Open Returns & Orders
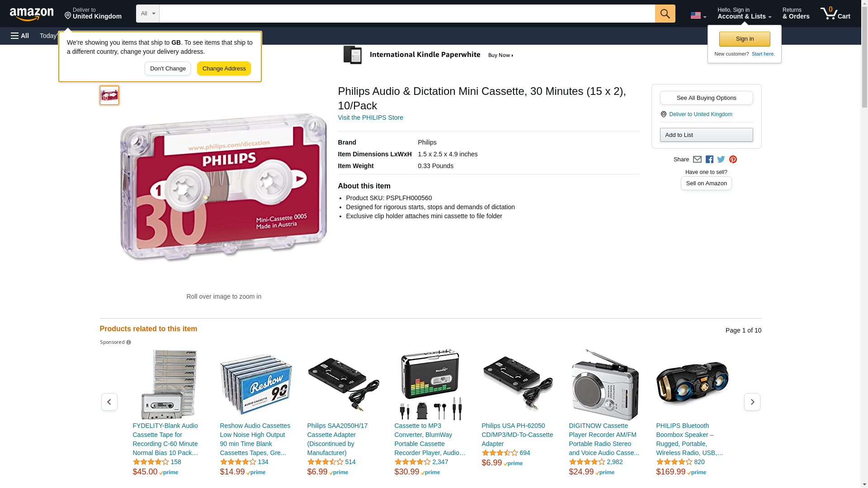868x488 pixels. tap(796, 14)
